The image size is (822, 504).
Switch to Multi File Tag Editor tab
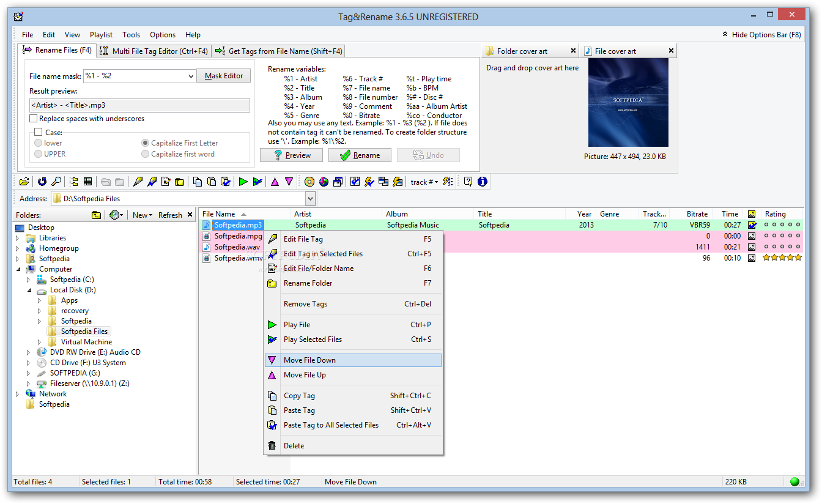[154, 51]
